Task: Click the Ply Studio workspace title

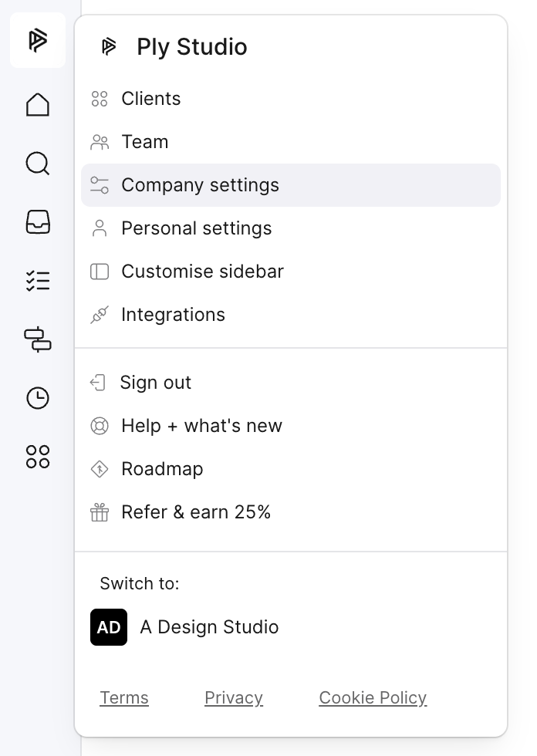Action: [192, 47]
